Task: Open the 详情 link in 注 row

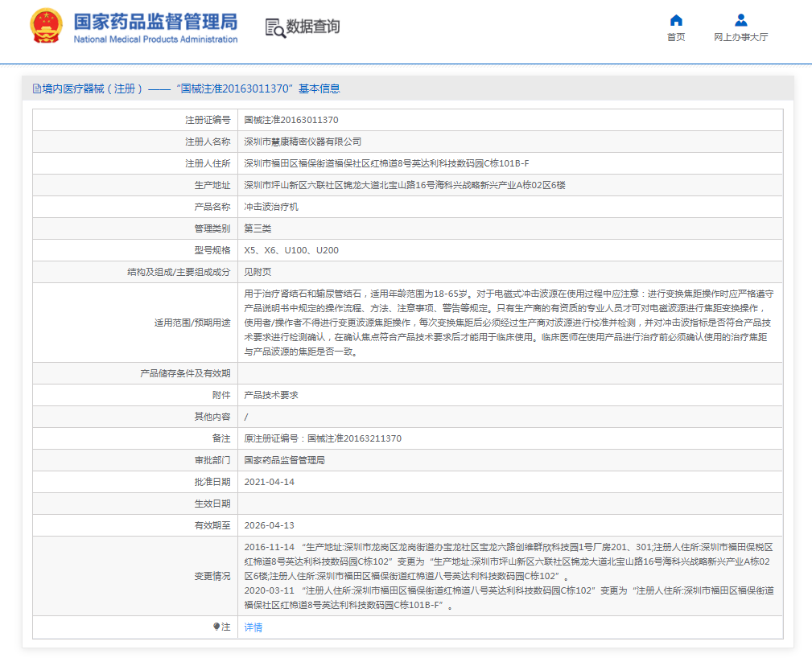Action: coord(253,627)
